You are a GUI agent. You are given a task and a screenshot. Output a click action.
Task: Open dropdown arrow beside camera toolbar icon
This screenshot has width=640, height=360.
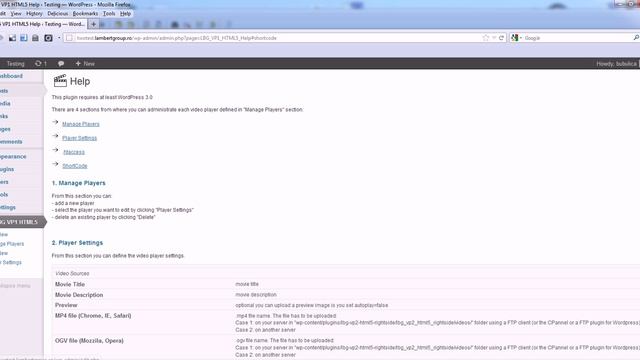coord(59,38)
